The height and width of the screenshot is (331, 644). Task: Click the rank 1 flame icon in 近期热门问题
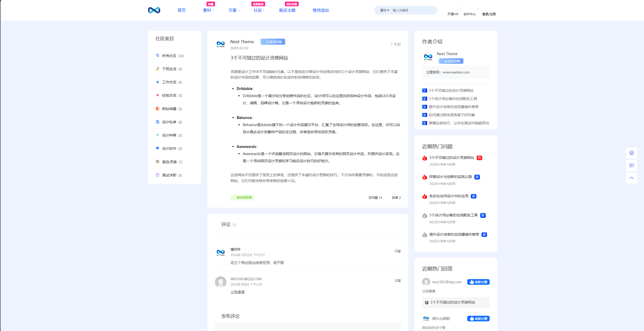(425, 158)
